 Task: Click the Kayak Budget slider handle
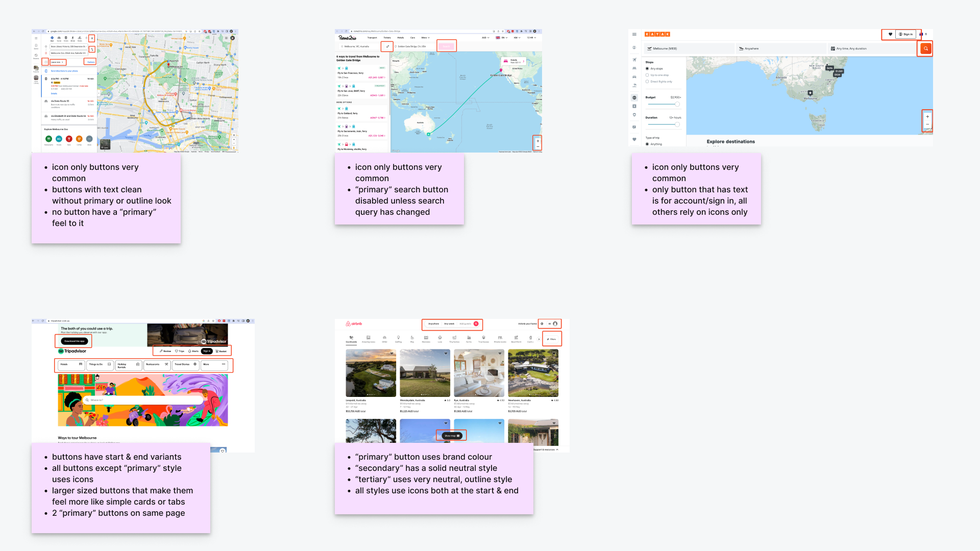pyautogui.click(x=677, y=104)
